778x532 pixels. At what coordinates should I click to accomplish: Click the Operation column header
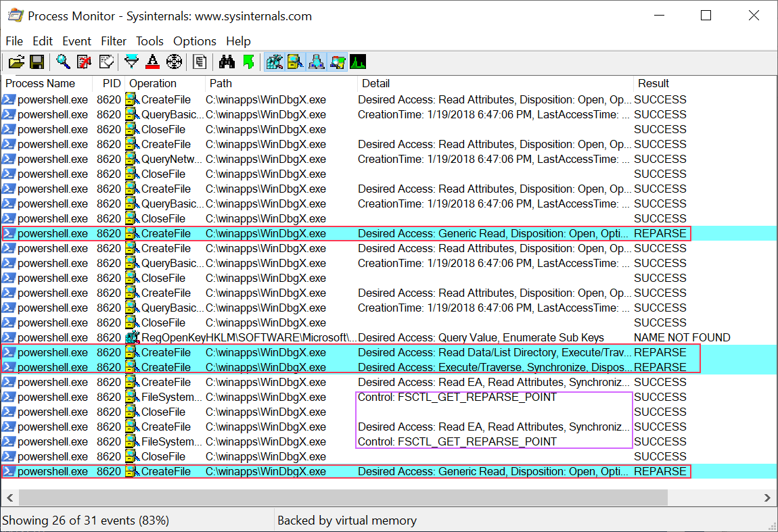(x=164, y=83)
